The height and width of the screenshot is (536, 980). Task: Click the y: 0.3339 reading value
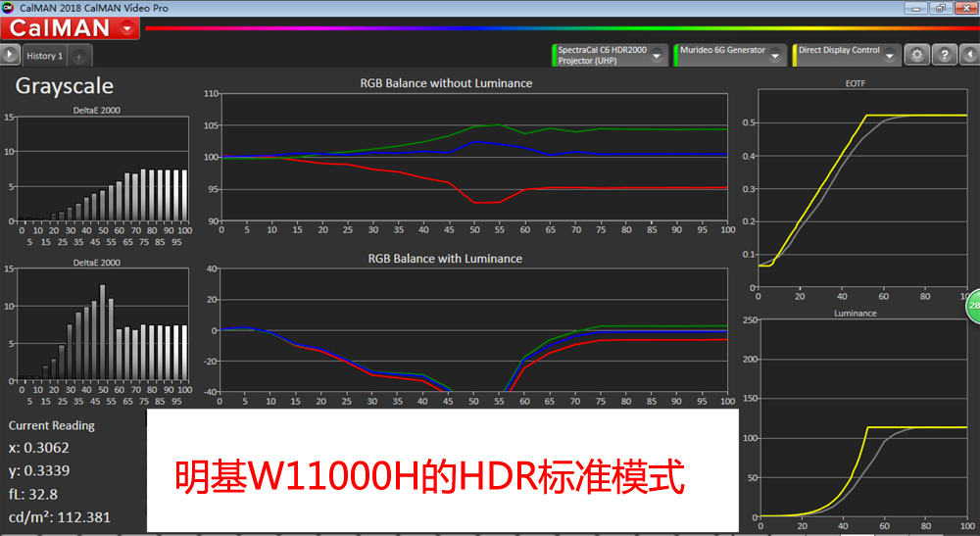(x=39, y=471)
